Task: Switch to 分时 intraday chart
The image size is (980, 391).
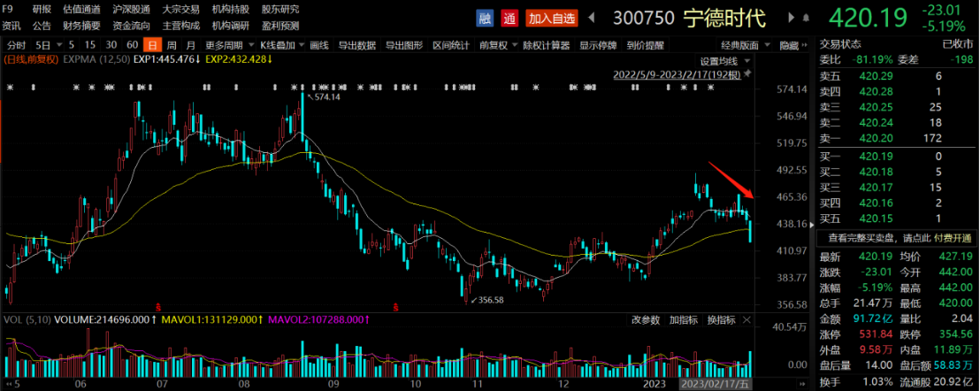Action: point(16,45)
